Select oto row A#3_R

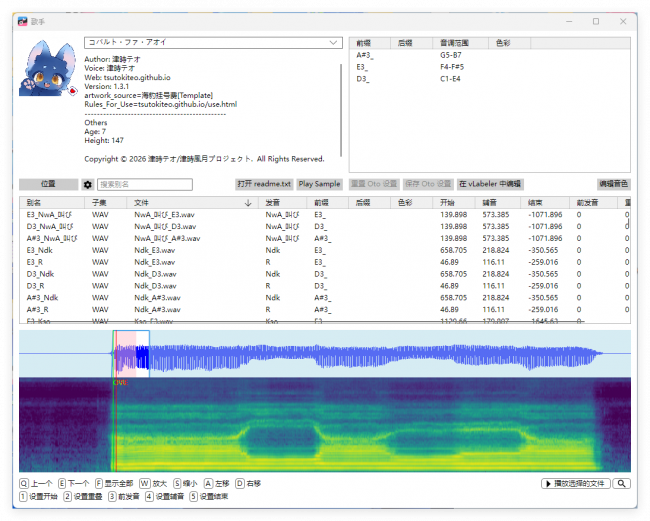pyautogui.click(x=325, y=310)
